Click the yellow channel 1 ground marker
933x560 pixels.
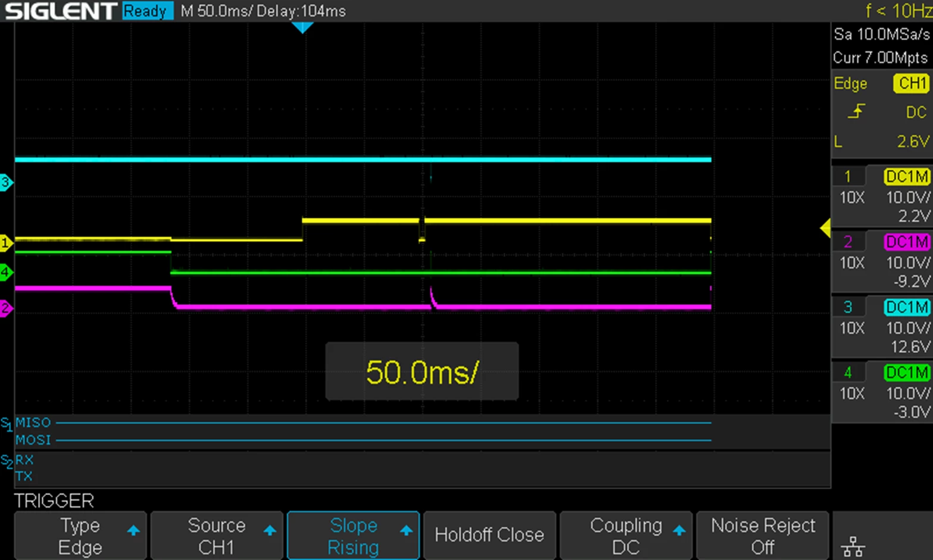pos(6,243)
